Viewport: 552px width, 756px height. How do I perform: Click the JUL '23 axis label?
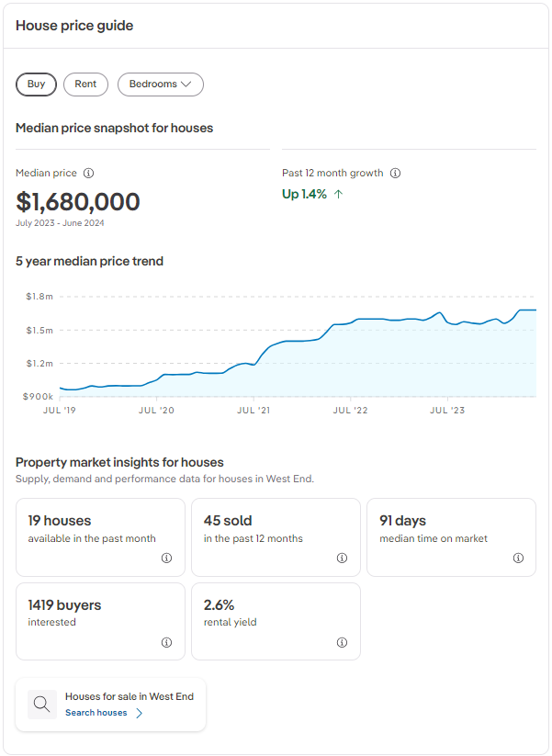click(446, 410)
